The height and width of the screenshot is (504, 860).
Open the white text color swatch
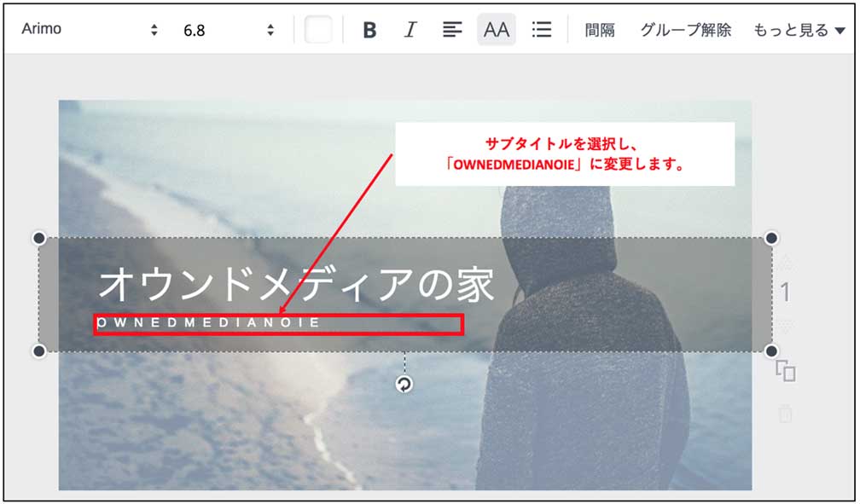(x=318, y=30)
